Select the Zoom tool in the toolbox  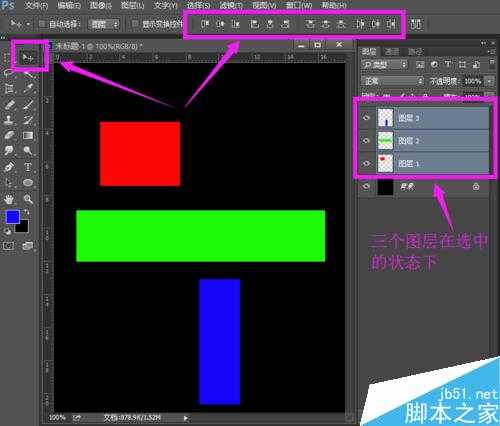tap(28, 199)
